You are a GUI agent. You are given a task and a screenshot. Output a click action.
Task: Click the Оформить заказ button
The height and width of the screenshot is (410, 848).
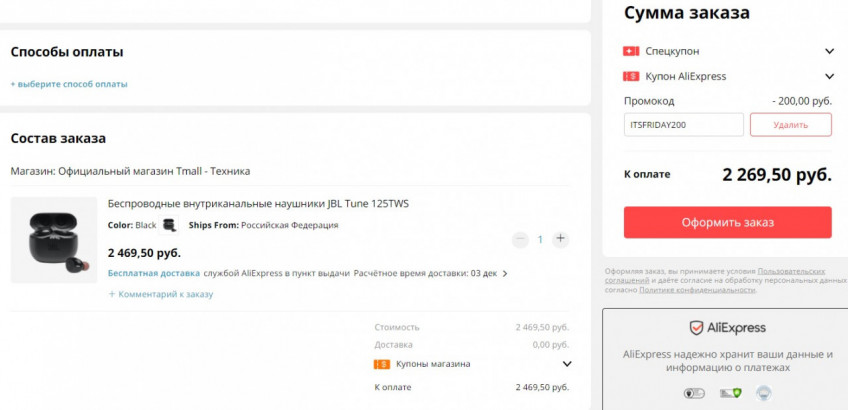tap(727, 222)
